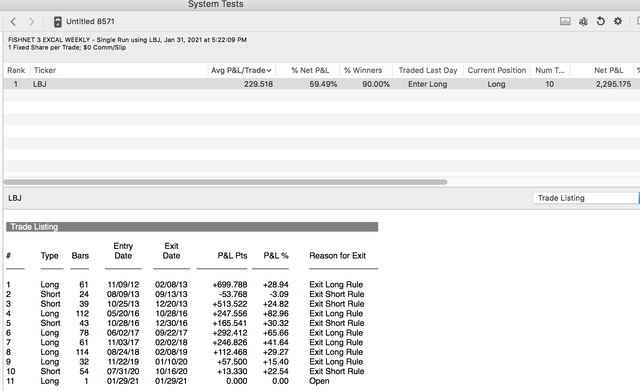Click the Current Position column header
Image resolution: width=640 pixels, height=391 pixels.
(497, 70)
